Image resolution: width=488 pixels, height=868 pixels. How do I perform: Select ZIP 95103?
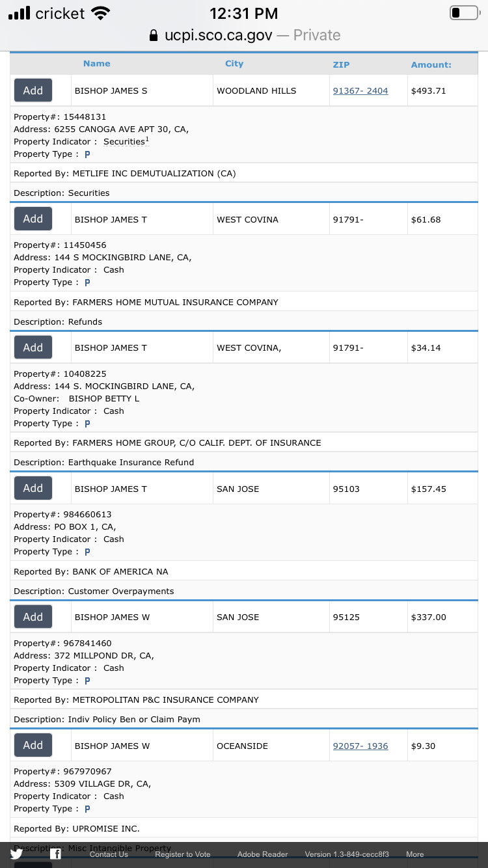[x=346, y=489]
